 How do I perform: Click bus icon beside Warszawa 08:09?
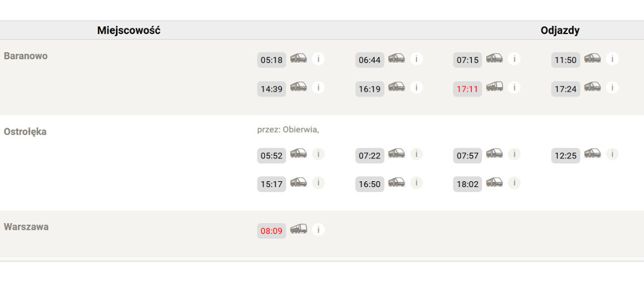coord(299,229)
